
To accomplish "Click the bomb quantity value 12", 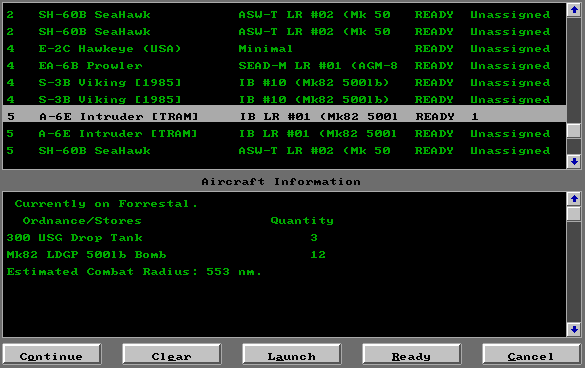I will 318,255.
